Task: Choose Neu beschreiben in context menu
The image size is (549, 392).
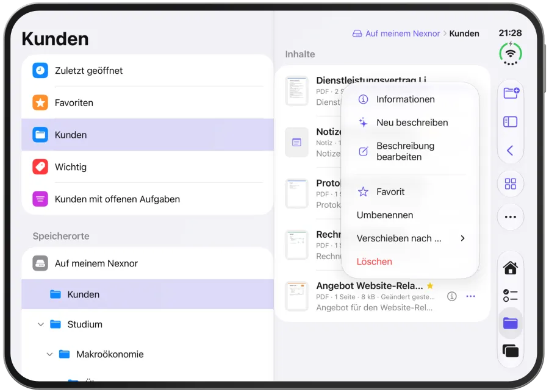Action: [x=410, y=123]
